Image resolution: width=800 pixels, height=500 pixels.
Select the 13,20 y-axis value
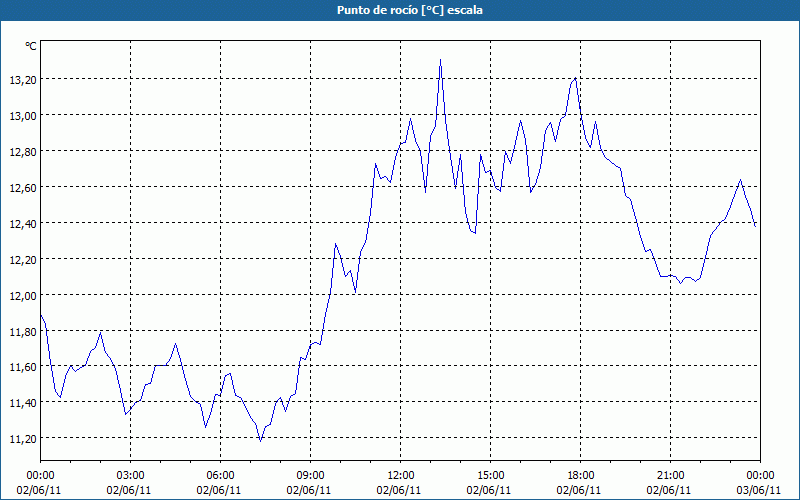[23, 79]
